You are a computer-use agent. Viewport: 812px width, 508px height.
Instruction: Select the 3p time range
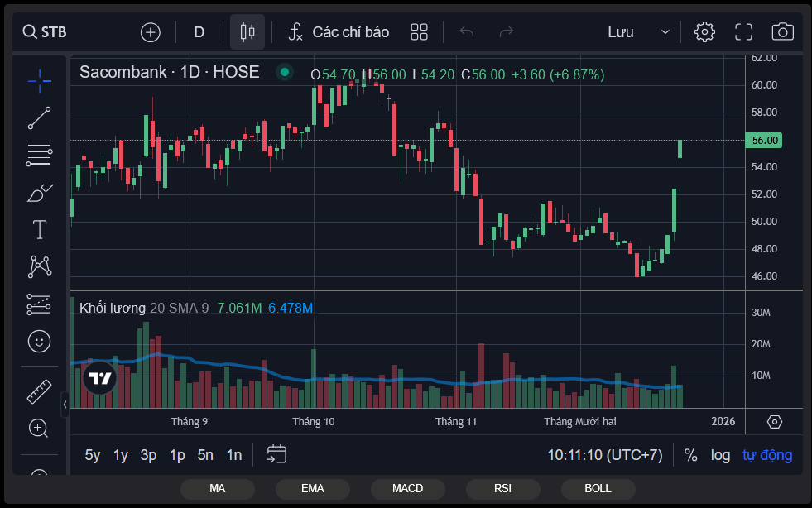[x=149, y=455]
